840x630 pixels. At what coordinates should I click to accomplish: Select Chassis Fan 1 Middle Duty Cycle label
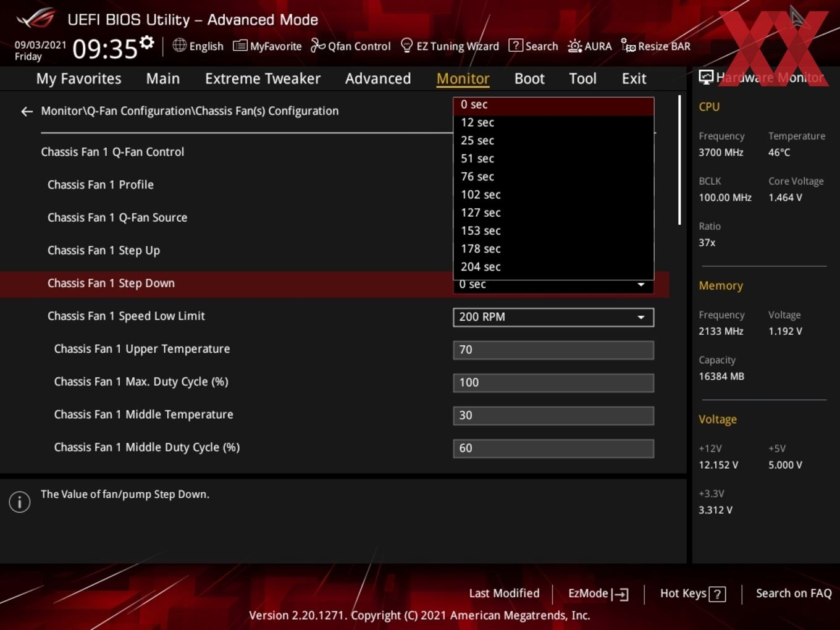point(146,447)
